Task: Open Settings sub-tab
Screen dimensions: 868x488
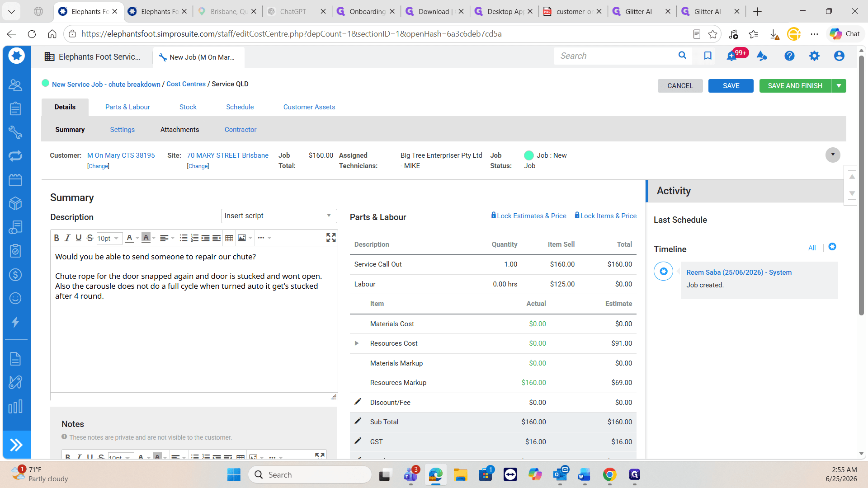Action: pos(123,130)
